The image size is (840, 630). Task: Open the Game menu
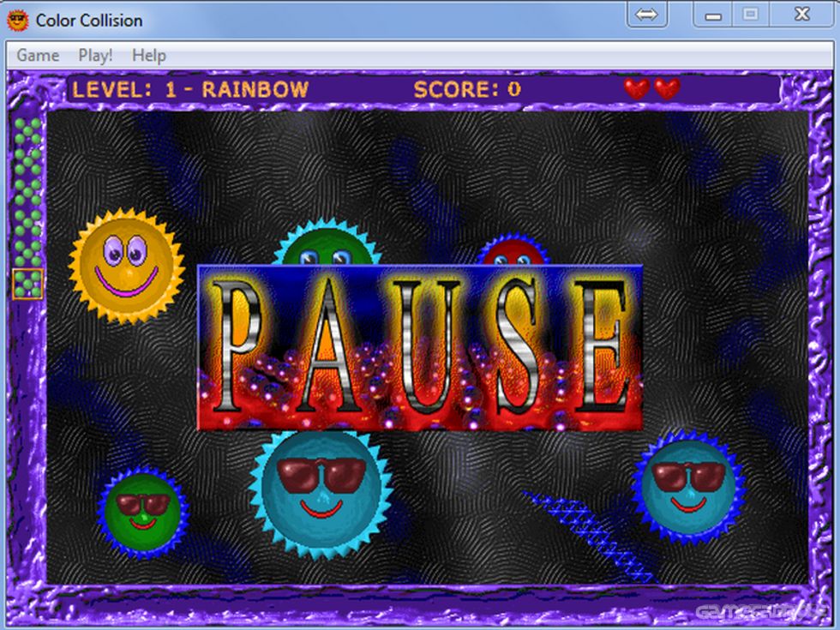(x=38, y=55)
